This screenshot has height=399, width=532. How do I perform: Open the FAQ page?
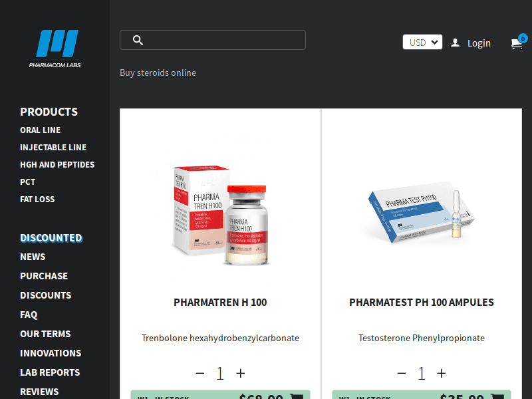[29, 315]
